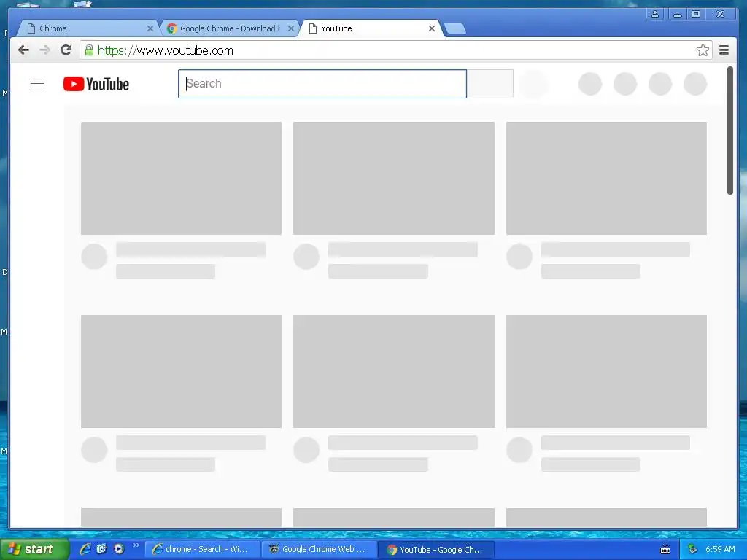Image resolution: width=747 pixels, height=560 pixels.
Task: Go back using Chrome's back arrow
Action: click(23, 50)
